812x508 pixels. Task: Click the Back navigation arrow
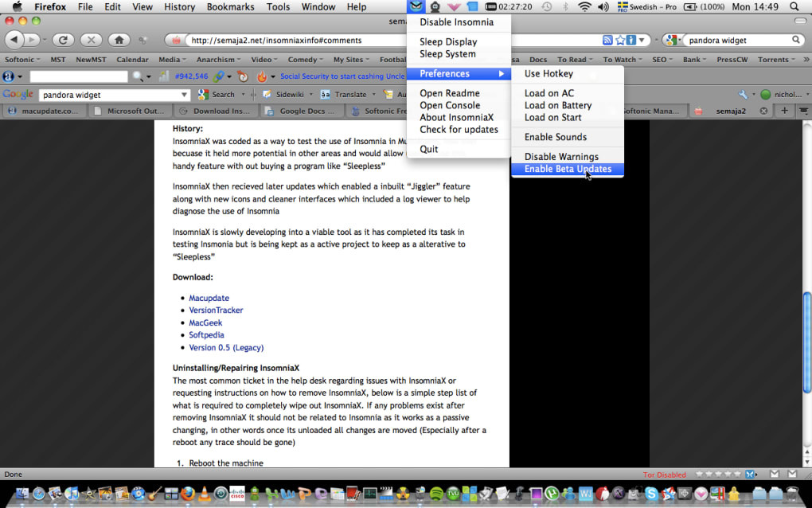coord(14,40)
